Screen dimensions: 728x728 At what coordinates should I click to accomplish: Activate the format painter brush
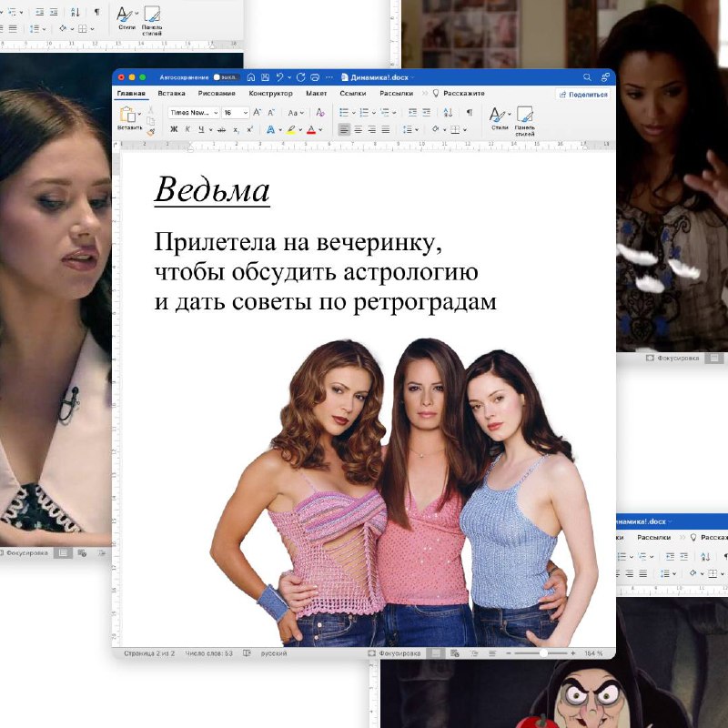(x=150, y=132)
